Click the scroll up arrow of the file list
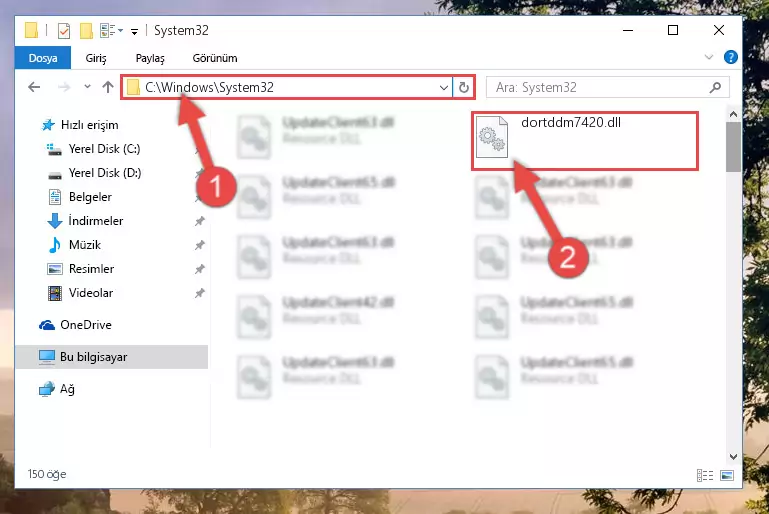Viewport: 769px width, 514px height. point(733,114)
